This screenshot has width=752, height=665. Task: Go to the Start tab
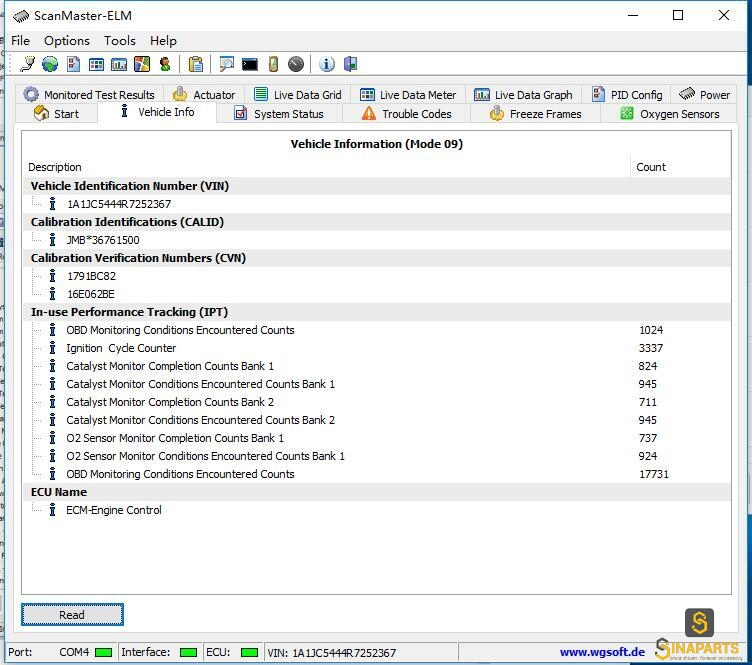click(56, 114)
